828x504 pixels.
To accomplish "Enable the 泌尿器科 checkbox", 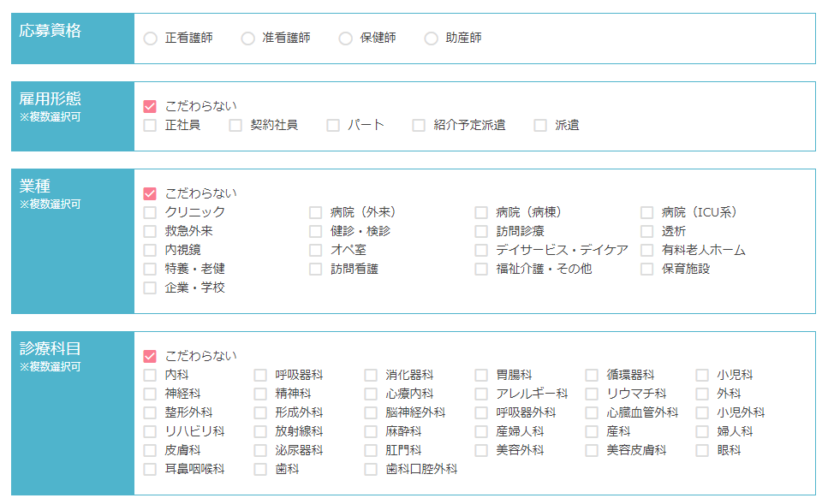I will 260,451.
